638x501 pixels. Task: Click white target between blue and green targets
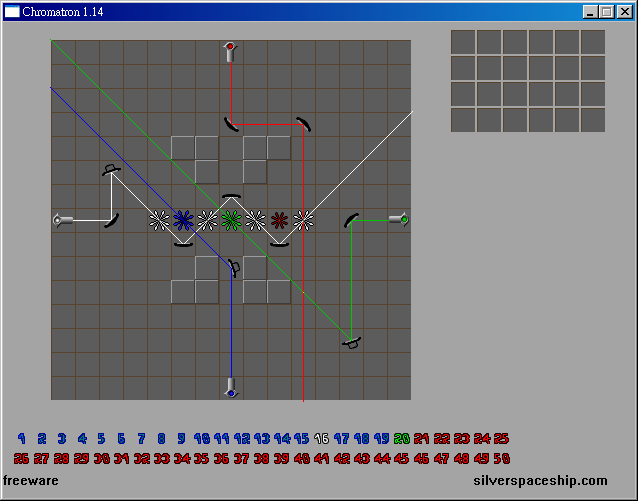point(208,220)
